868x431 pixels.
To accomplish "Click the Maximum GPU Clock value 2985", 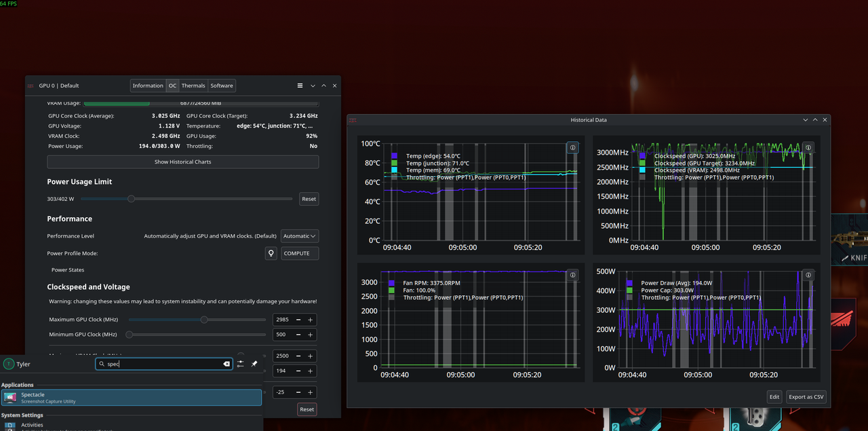I will click(283, 320).
